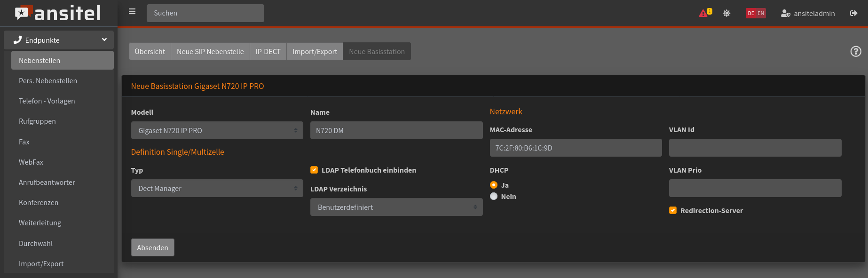
Task: Switch to the IP-DECT tab
Action: [268, 51]
